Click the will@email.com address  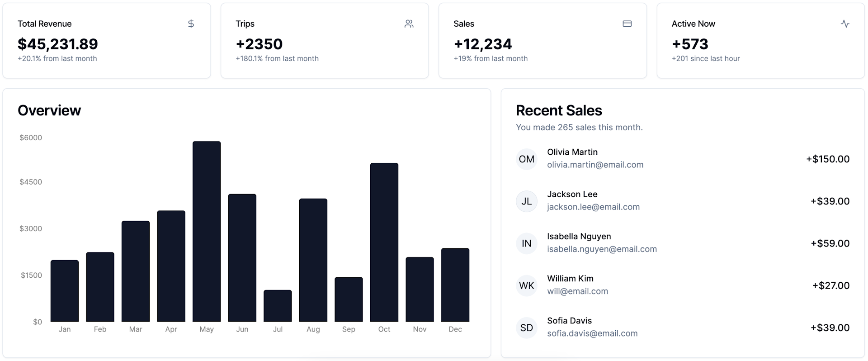577,291
